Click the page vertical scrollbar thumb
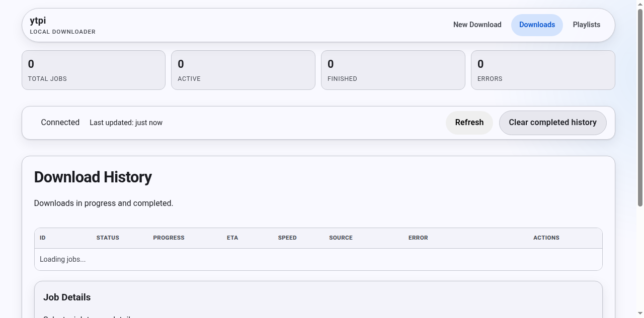This screenshot has height=318, width=644. (640, 108)
